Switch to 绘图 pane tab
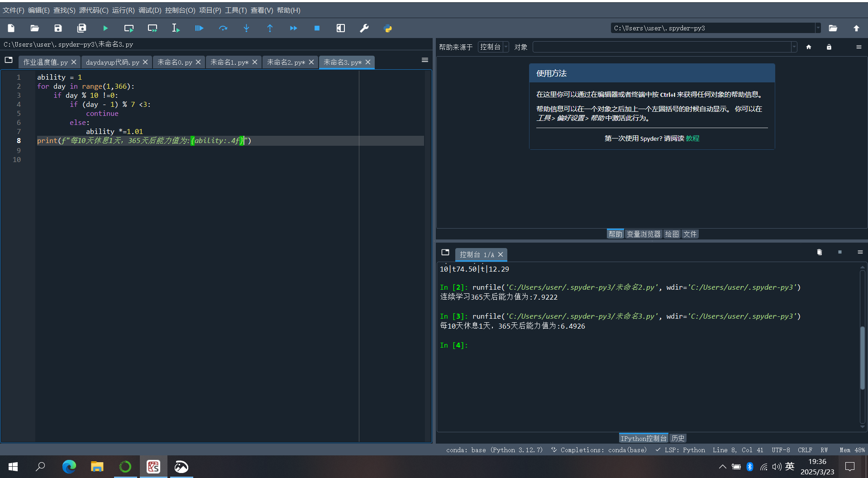The image size is (868, 478). click(x=672, y=234)
